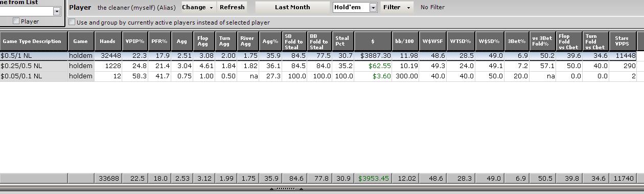
Task: Open the Change player dropdown
Action: [197, 7]
